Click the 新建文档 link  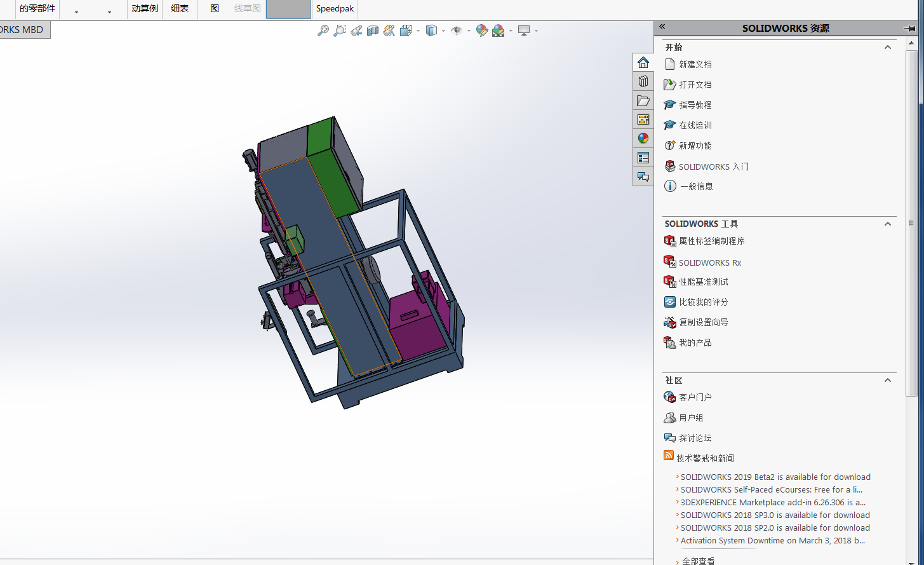[x=695, y=64]
